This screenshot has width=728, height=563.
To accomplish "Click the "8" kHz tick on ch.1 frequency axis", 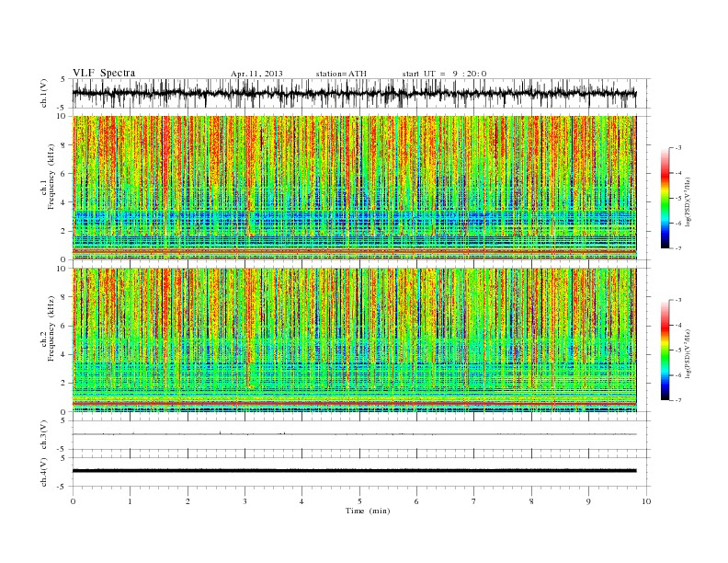I will coord(64,145).
